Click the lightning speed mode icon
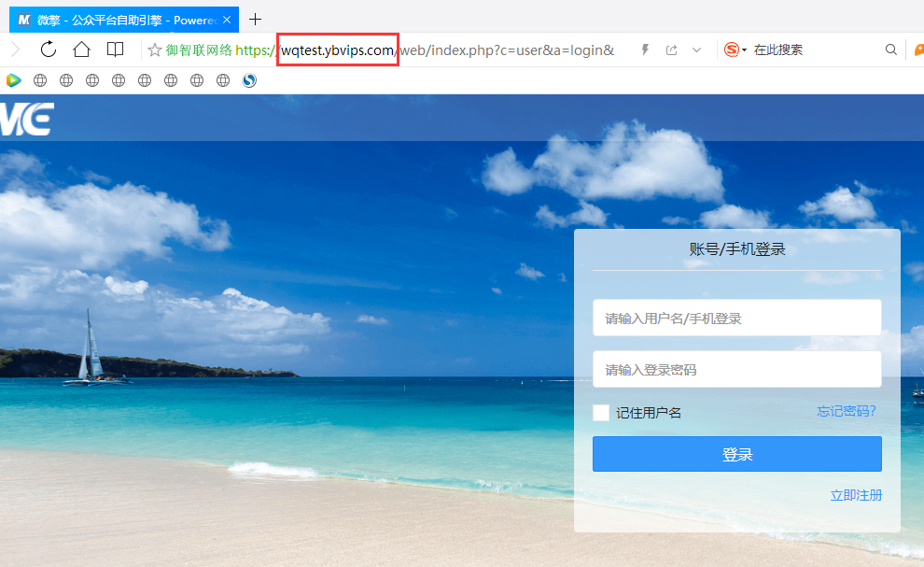Screen dimensions: 924x567 (x=645, y=50)
